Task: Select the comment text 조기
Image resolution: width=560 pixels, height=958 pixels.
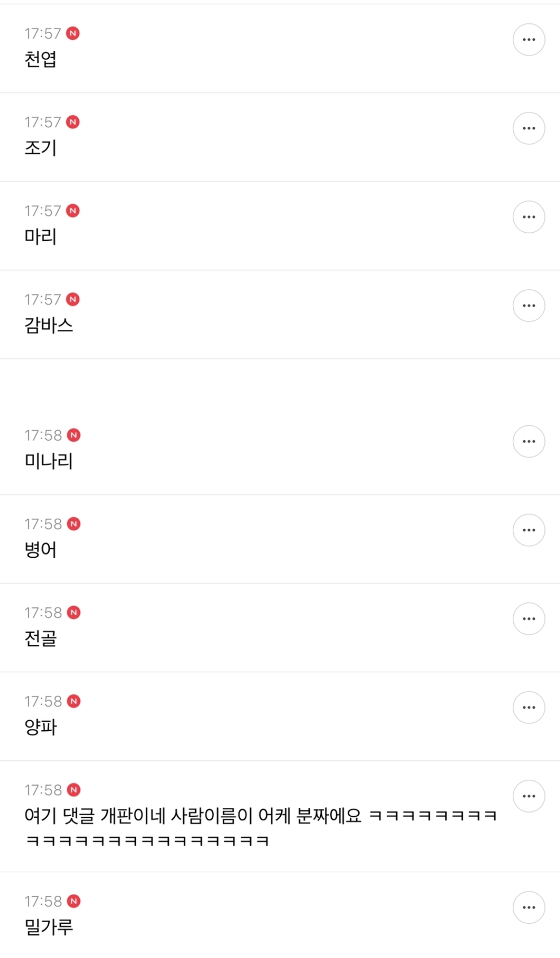Action: point(40,148)
